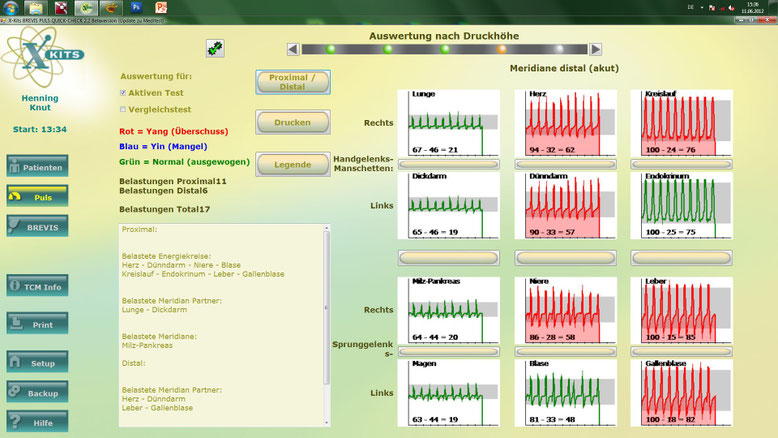Screen dimensions: 778x438
Task: Select the orange dot on pressure slider
Action: [x=502, y=49]
